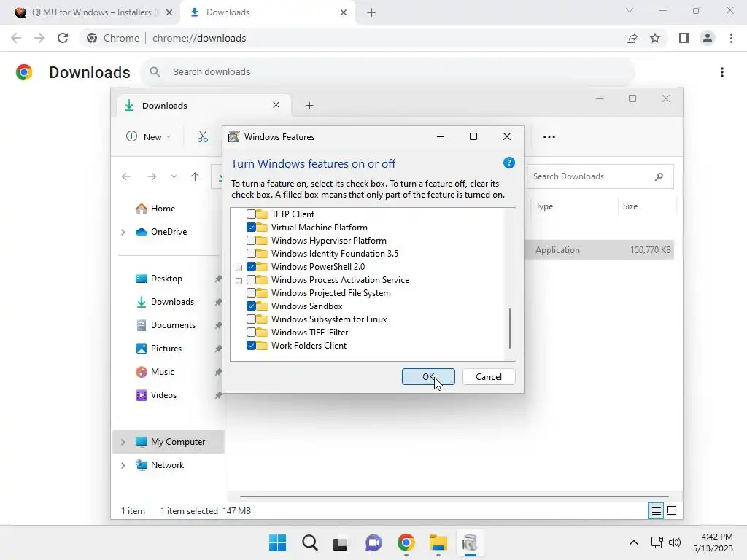Enable Windows Hypervisor Platform checkbox
This screenshot has height=560, width=747.
pyautogui.click(x=251, y=241)
